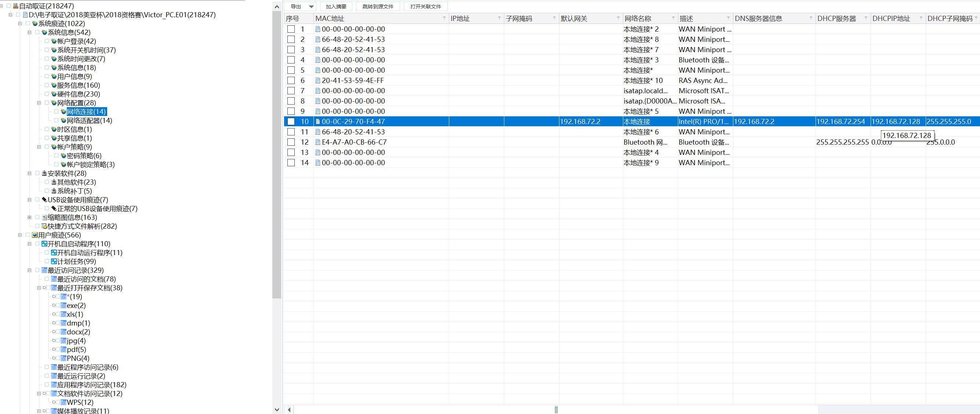Select 系统开关机时间(37) tree entry

86,50
